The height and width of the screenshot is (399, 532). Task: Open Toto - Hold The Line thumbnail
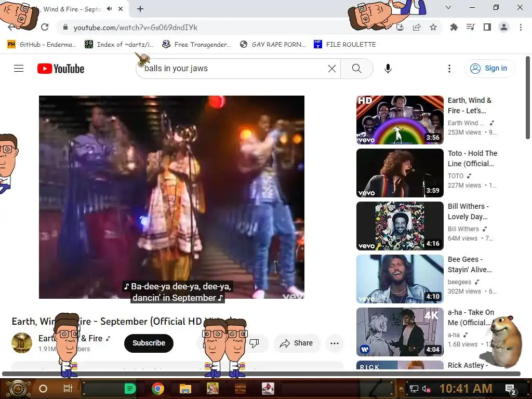[x=400, y=172]
